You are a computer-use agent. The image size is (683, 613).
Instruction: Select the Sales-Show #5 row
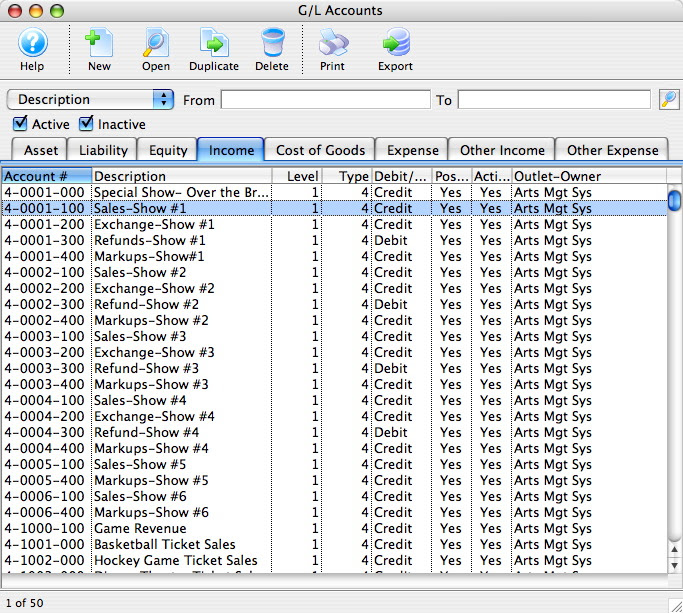click(x=334, y=464)
